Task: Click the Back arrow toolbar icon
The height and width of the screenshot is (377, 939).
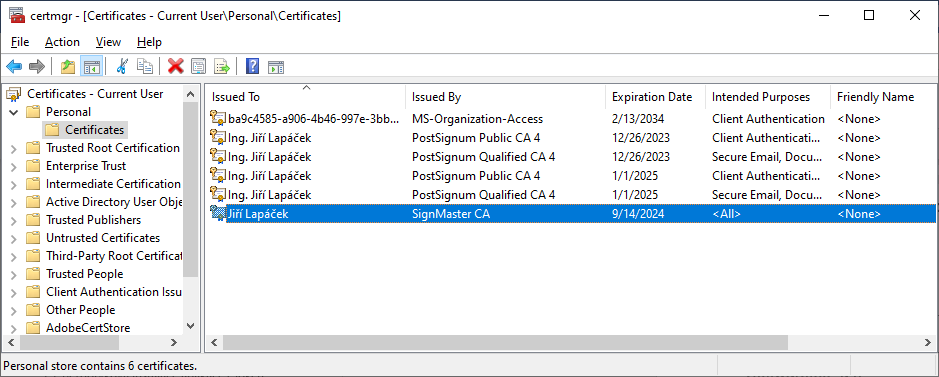Action: click(x=14, y=66)
